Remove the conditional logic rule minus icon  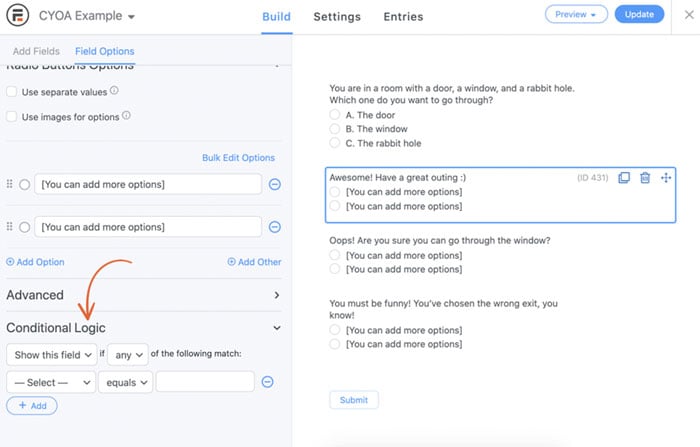[x=268, y=381]
